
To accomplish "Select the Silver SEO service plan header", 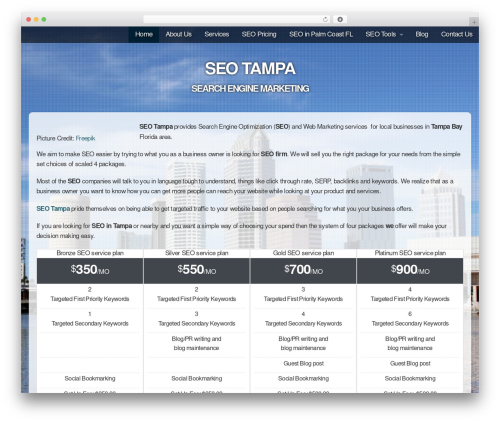I will [x=197, y=253].
